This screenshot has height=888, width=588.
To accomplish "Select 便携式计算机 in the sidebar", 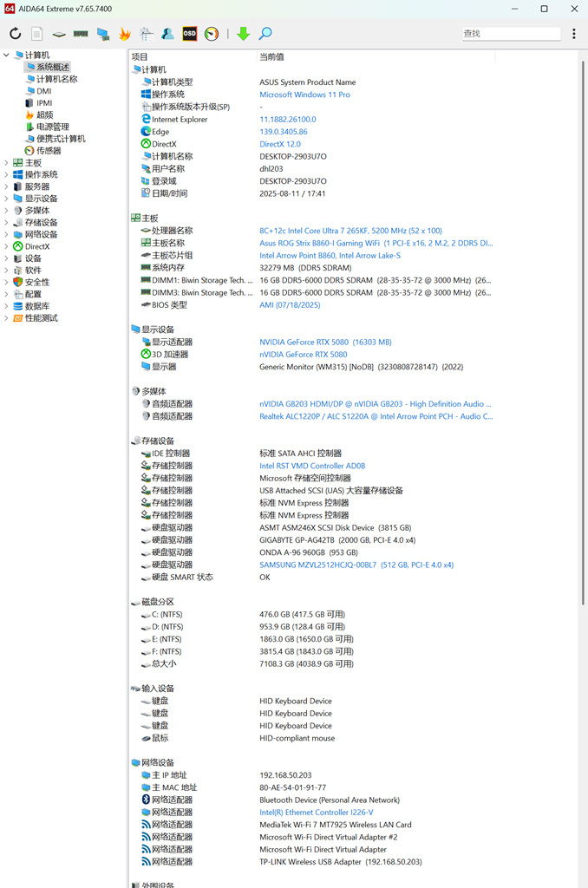I will (61, 139).
